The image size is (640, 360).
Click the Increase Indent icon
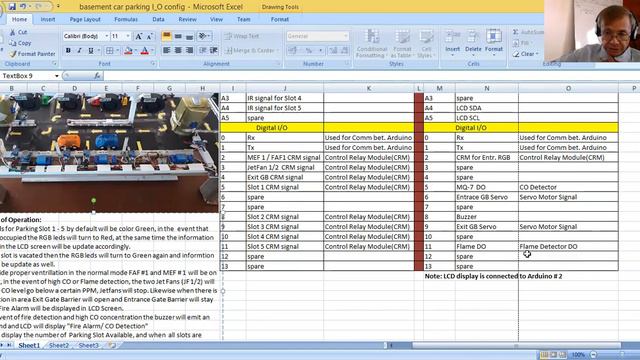214,51
